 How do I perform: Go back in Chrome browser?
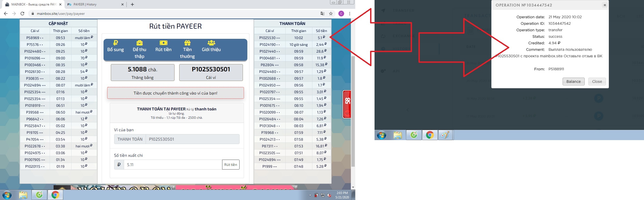(6, 14)
